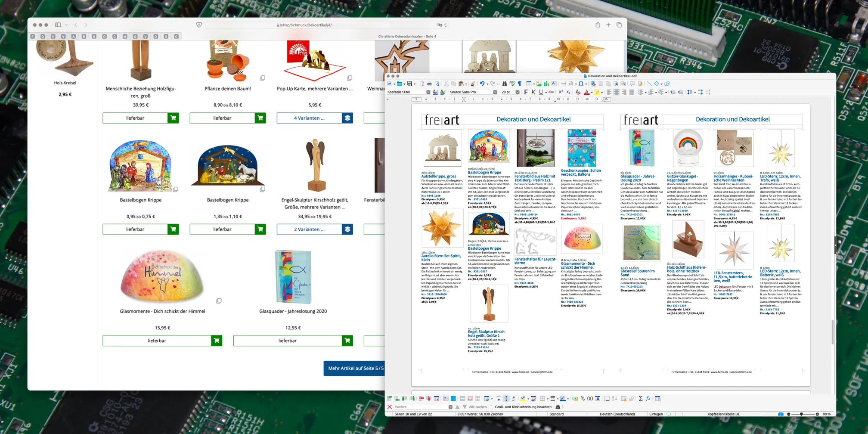This screenshot has height=434, width=868.
Task: Click inside the Suchen search field
Action: tap(420, 406)
